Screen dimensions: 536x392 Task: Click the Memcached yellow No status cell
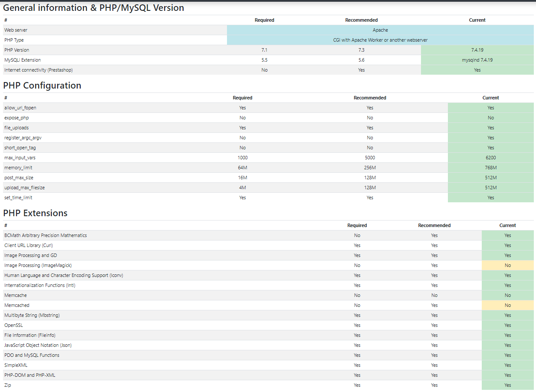[x=507, y=305]
